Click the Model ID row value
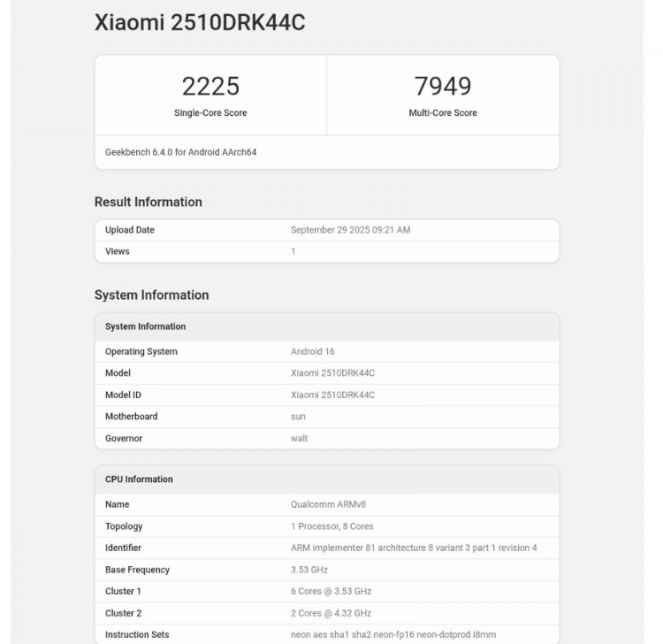 click(332, 395)
